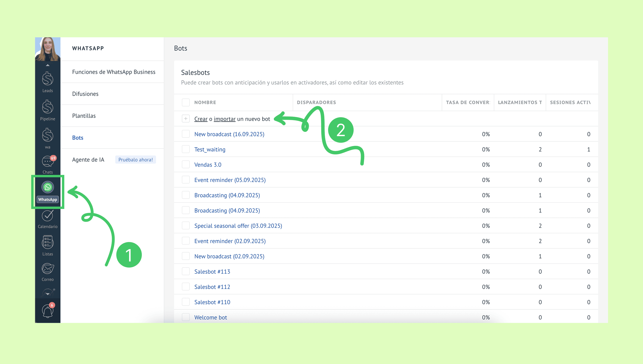Open notifications bell with 6 badge
643x364 pixels.
[48, 311]
